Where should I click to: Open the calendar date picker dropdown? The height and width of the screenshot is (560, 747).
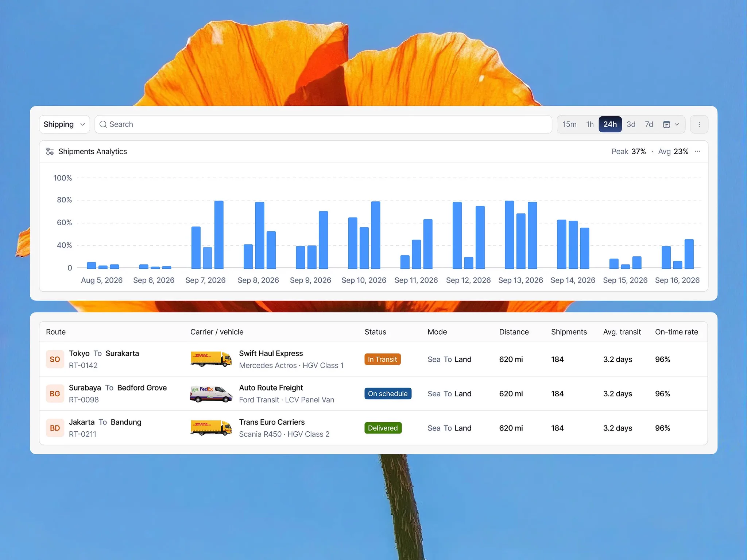[x=671, y=124]
